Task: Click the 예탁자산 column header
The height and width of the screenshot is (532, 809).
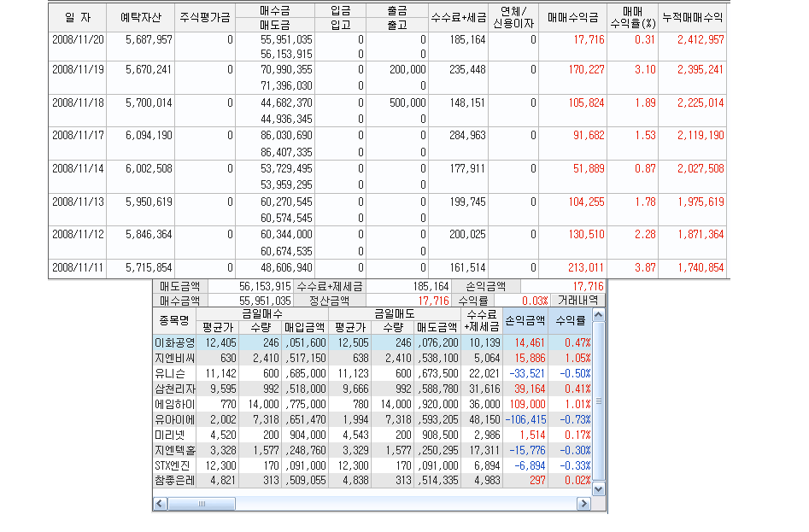Action: [x=142, y=16]
